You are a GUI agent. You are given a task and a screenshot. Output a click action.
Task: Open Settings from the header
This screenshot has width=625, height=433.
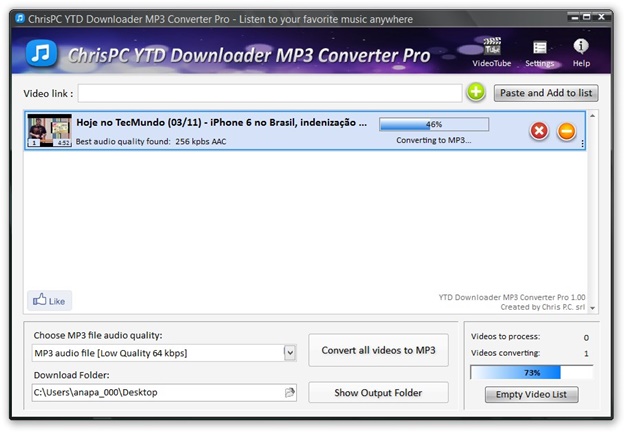540,53
